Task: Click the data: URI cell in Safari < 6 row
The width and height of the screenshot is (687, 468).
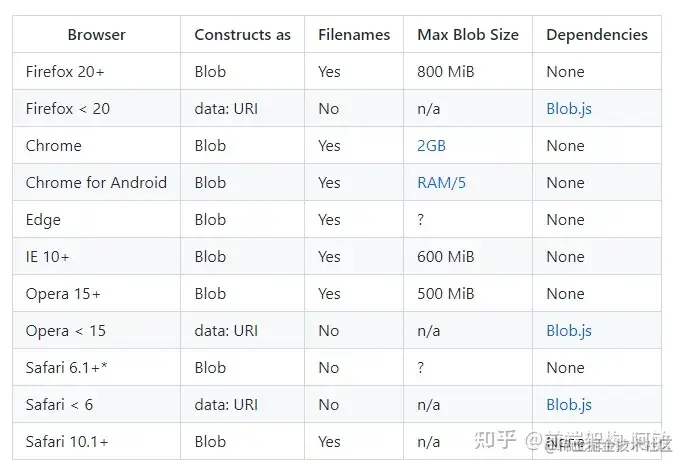Action: (x=225, y=404)
